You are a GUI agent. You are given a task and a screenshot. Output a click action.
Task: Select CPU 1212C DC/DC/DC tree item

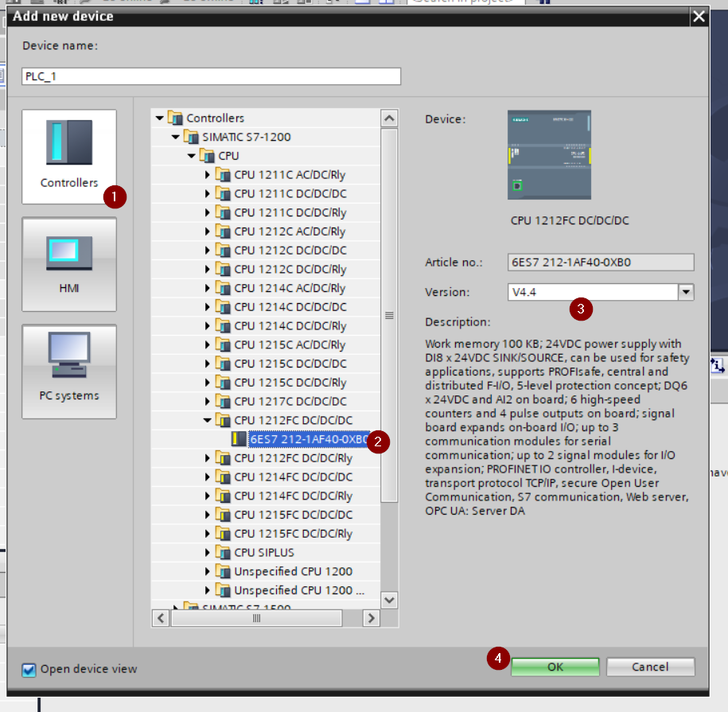tap(290, 251)
